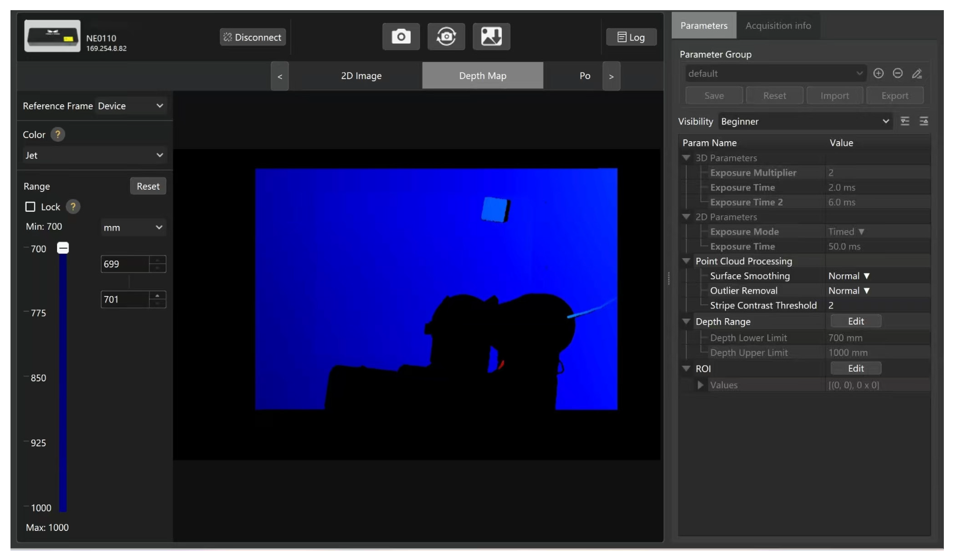Click the depth range slider handle at 700
Image resolution: width=954 pixels, height=560 pixels.
pyautogui.click(x=63, y=248)
